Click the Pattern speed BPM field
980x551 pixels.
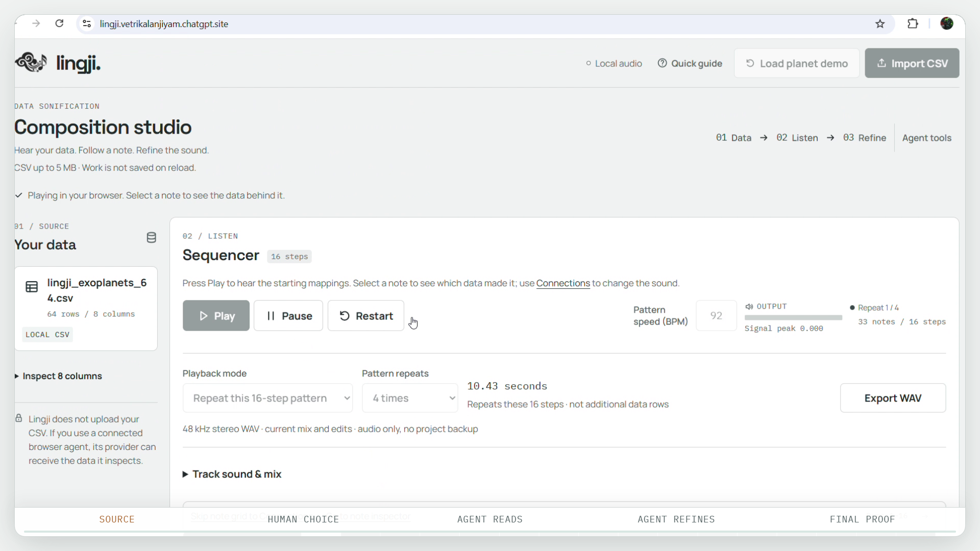click(x=716, y=316)
